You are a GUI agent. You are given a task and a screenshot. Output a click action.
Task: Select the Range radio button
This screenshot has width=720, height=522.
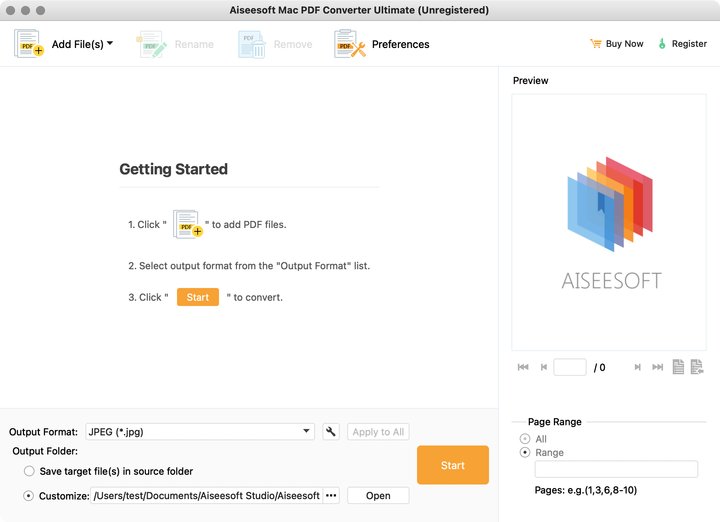pos(525,452)
